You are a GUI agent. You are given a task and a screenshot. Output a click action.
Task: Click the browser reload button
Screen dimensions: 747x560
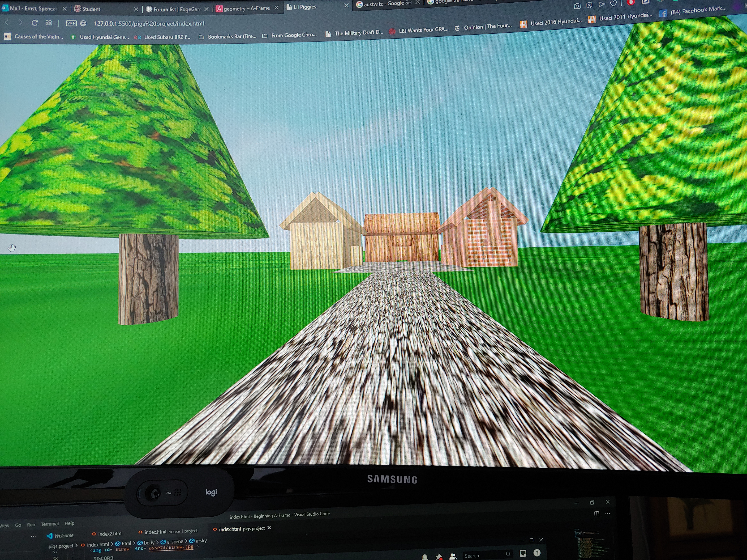coord(34,23)
